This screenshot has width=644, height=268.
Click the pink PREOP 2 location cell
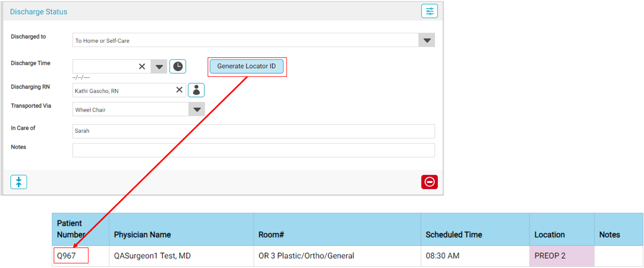pyautogui.click(x=561, y=256)
